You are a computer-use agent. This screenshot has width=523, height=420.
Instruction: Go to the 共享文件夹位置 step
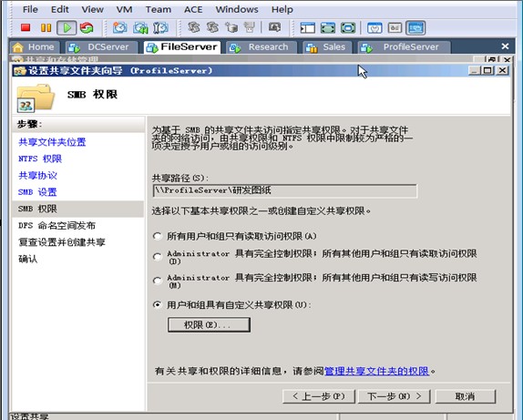[x=52, y=142]
